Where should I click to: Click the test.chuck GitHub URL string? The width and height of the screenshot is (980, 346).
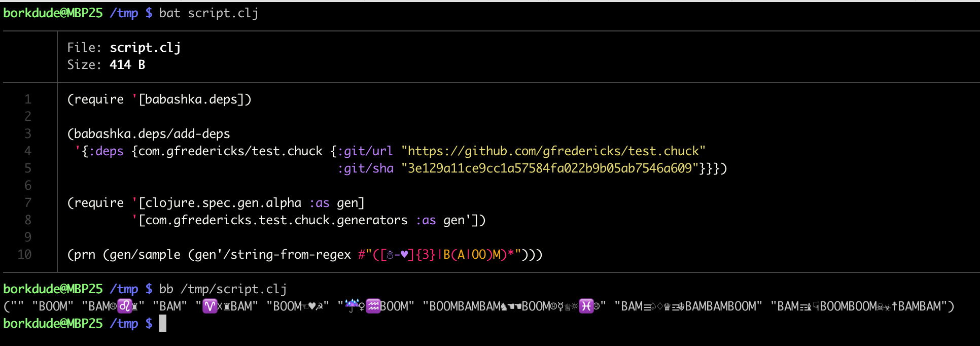point(553,151)
